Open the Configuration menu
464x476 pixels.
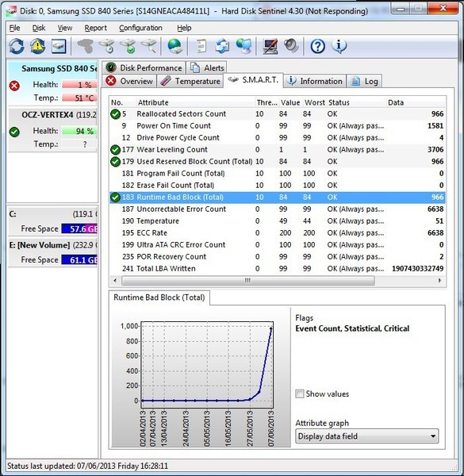coord(140,28)
